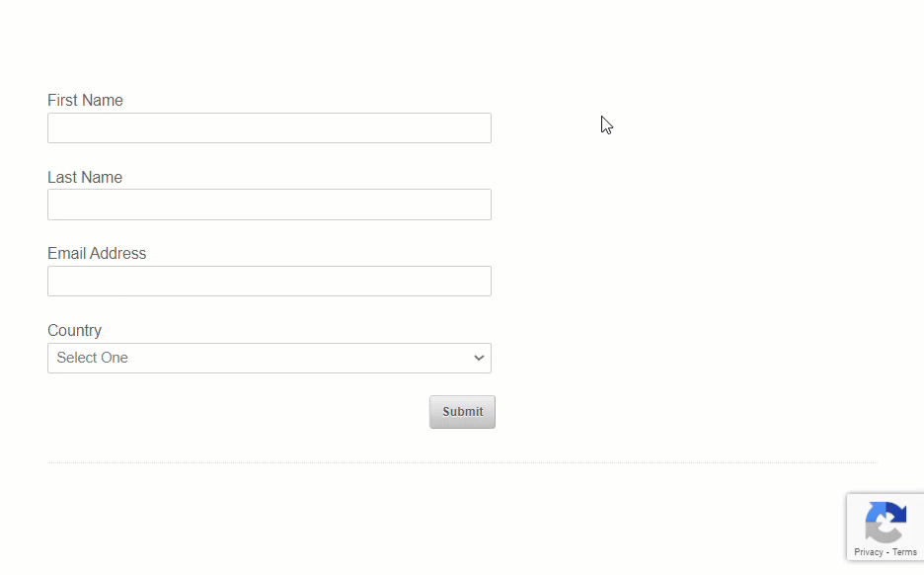The image size is (924, 575).
Task: Open the Country select box
Action: (269, 358)
